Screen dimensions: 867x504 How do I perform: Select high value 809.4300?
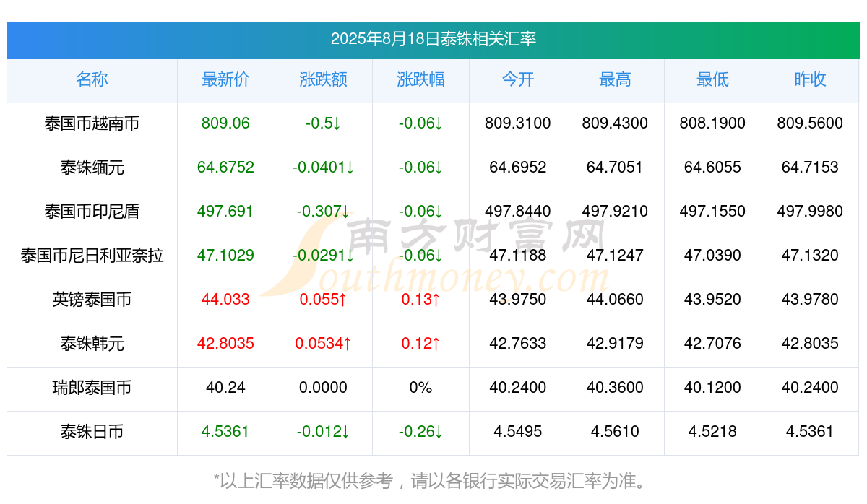pyautogui.click(x=615, y=123)
